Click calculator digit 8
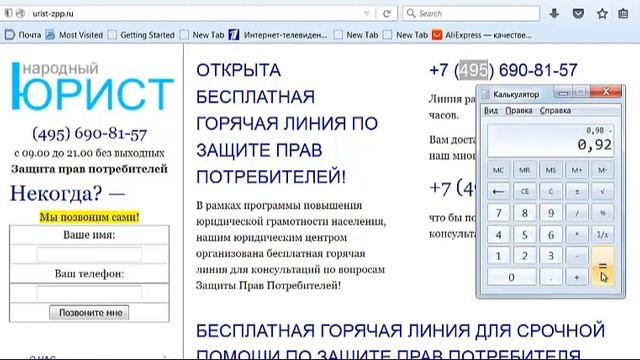640x360 pixels. click(524, 213)
